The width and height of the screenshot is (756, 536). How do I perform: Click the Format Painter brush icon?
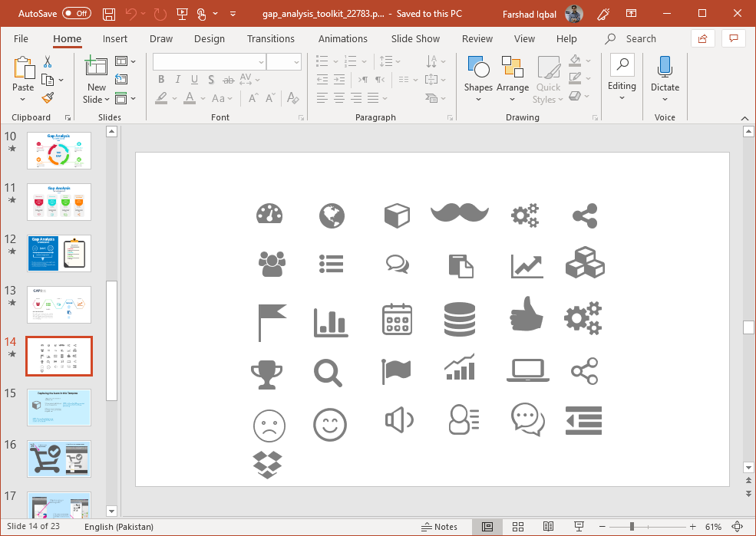click(x=48, y=98)
